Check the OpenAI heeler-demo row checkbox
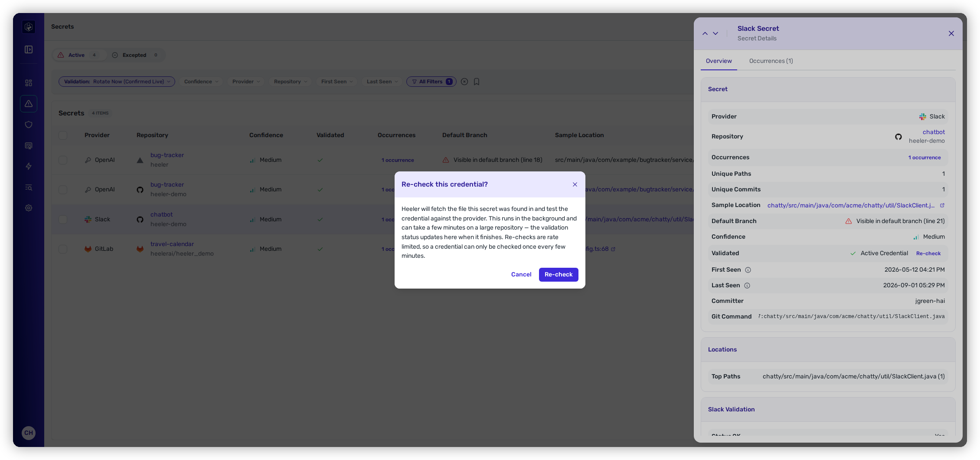980x460 pixels. 63,190
